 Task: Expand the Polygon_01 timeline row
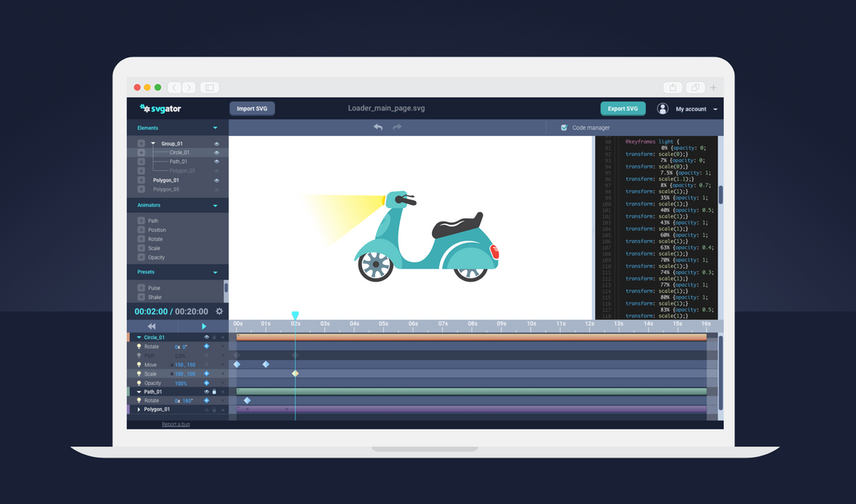[x=138, y=410]
